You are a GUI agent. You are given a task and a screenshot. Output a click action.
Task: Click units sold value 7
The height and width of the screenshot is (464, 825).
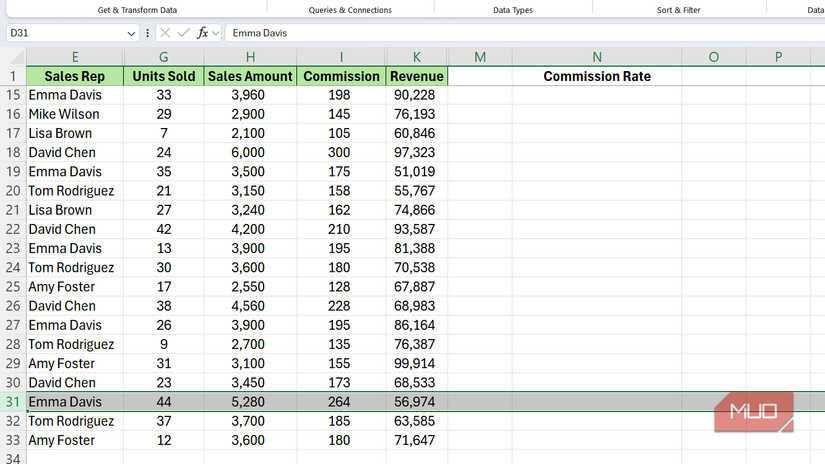click(164, 134)
